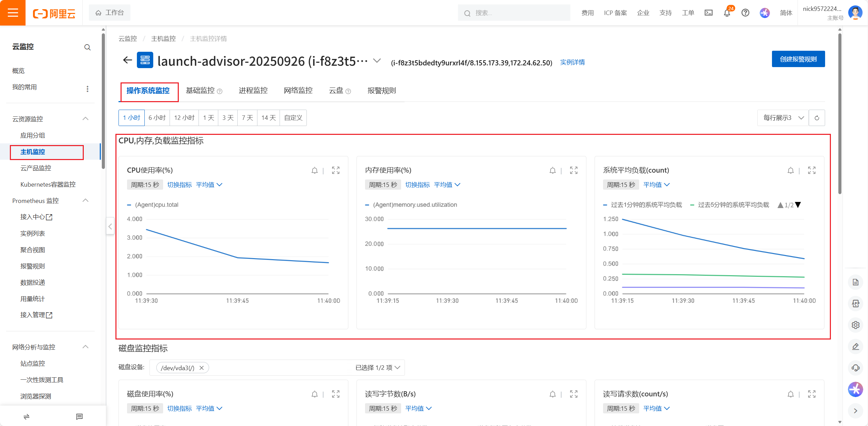Open 平均值 dropdown in 系统平均负载 chart
Screen dimensions: 868x426
[x=656, y=185]
